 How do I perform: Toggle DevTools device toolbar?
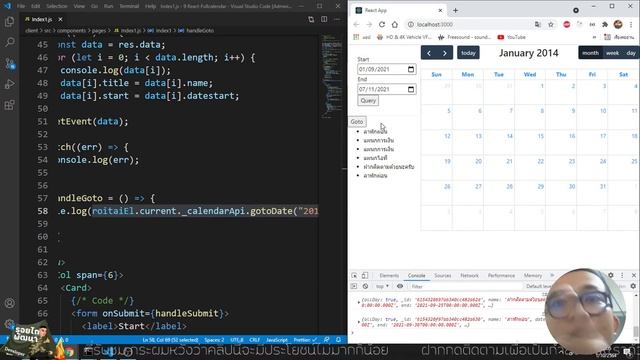click(x=364, y=276)
